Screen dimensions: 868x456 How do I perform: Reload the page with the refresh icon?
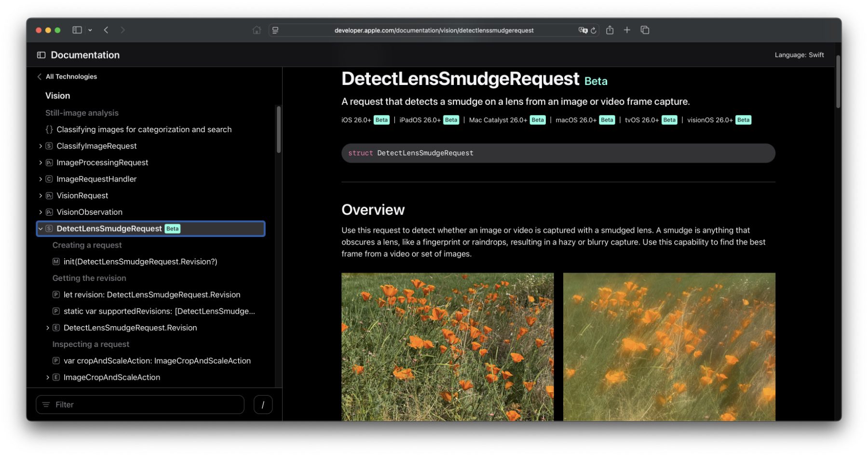[594, 30]
